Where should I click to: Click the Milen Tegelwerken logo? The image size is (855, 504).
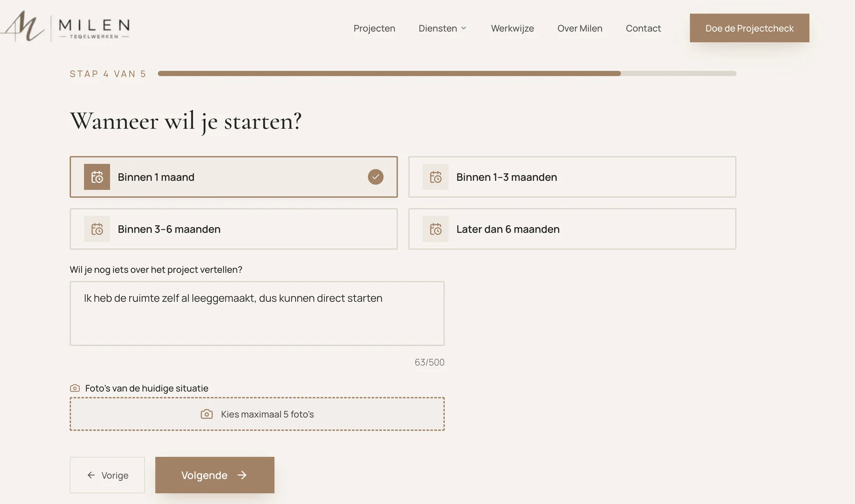coord(65,27)
